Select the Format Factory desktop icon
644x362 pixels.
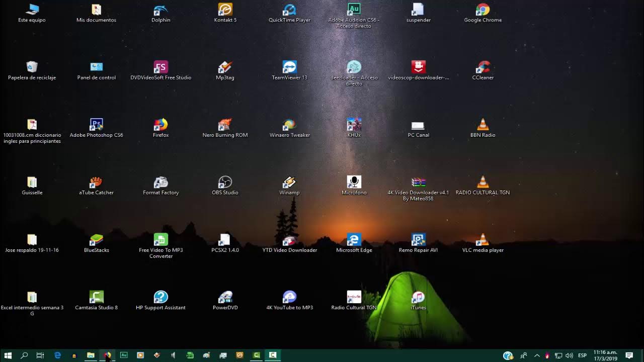(160, 186)
